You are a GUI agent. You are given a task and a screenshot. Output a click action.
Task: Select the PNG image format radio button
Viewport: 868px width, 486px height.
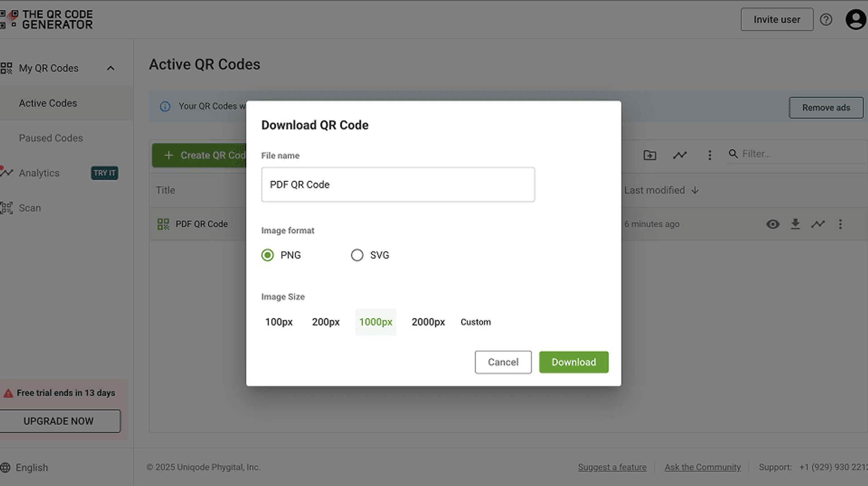pos(268,255)
